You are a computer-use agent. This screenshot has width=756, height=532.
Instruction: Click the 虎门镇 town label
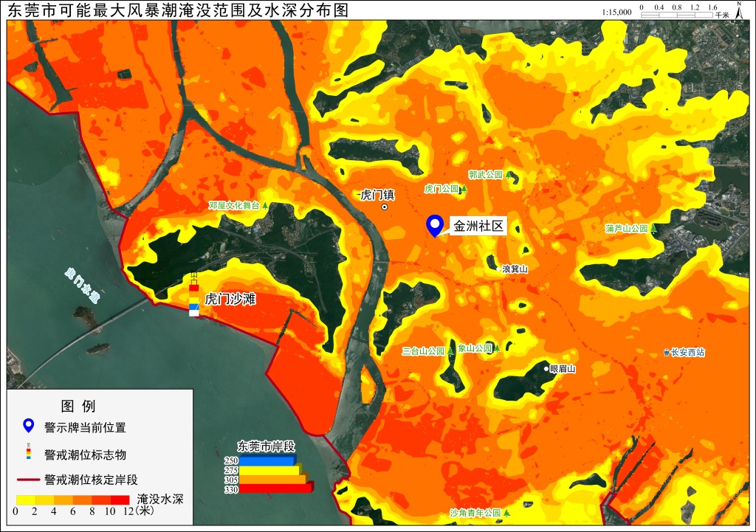[377, 195]
